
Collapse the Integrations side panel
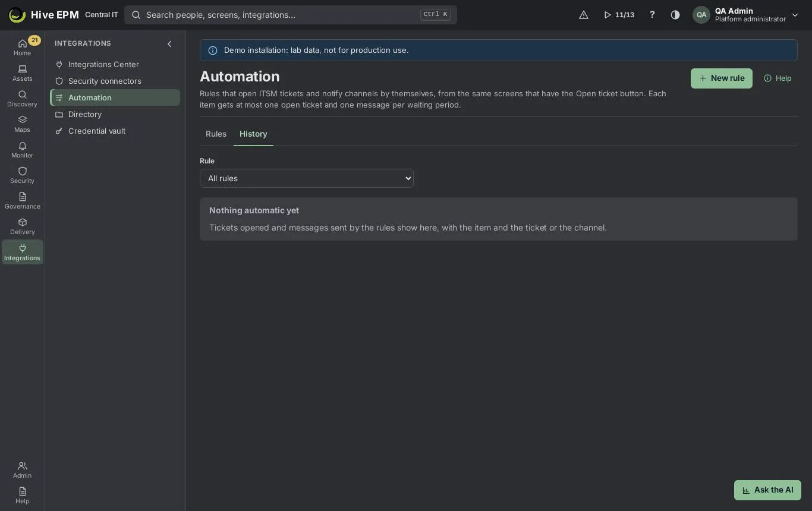tap(169, 44)
